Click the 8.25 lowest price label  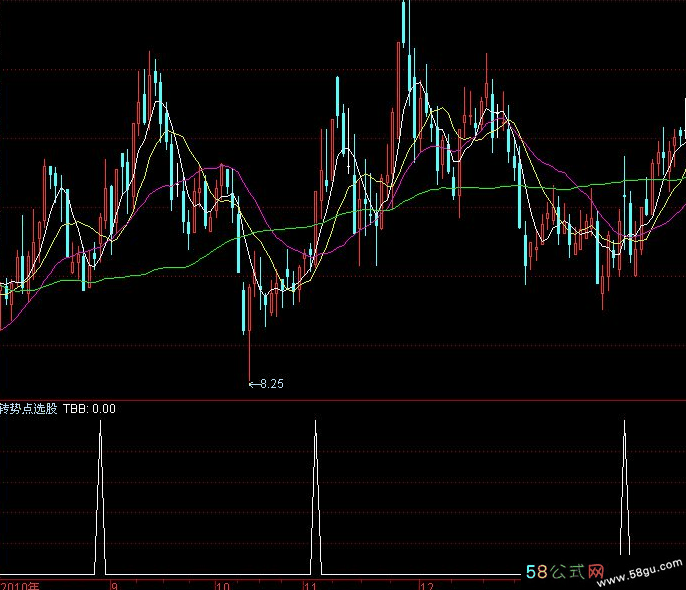272,383
